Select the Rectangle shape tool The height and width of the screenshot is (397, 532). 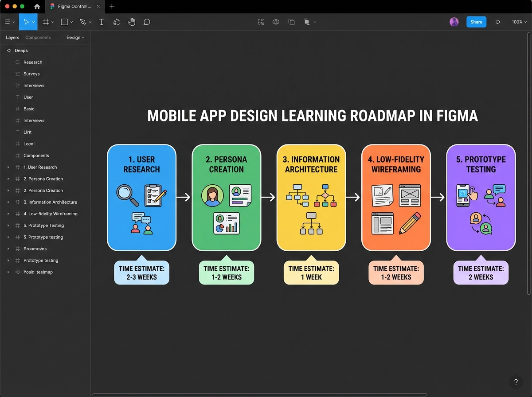64,22
